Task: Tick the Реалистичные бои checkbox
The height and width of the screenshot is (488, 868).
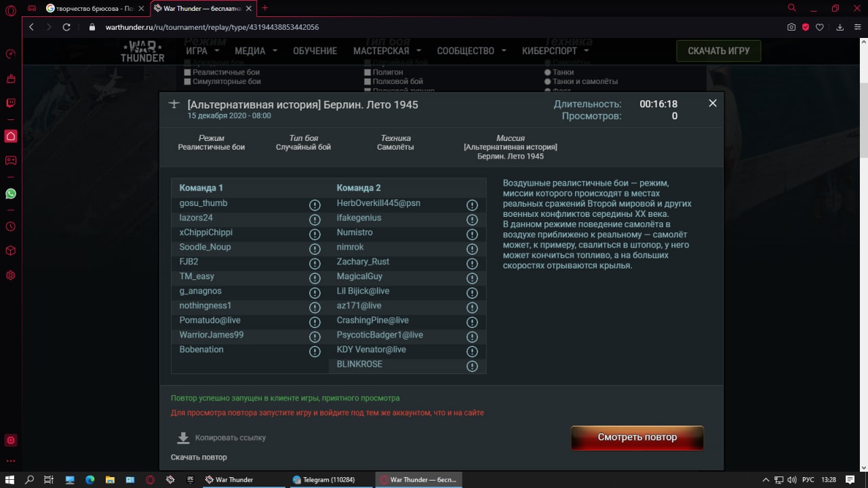Action: point(188,72)
